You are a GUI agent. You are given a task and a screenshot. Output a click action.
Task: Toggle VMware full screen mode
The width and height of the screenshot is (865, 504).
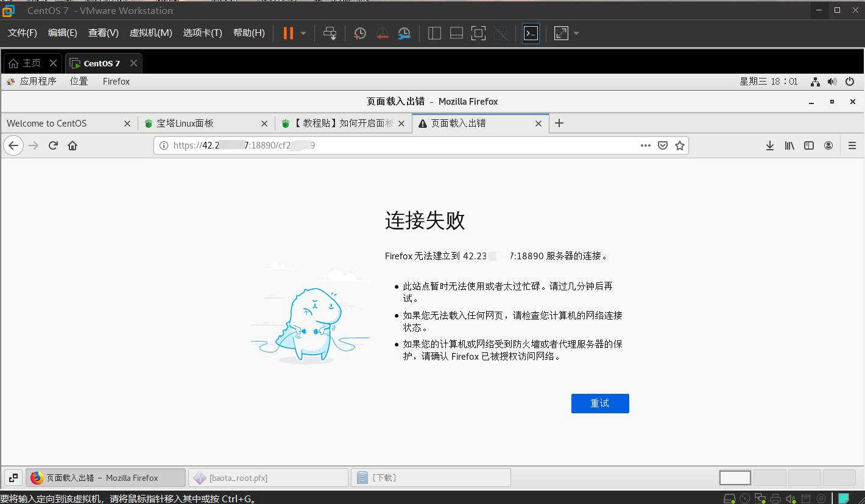(479, 33)
